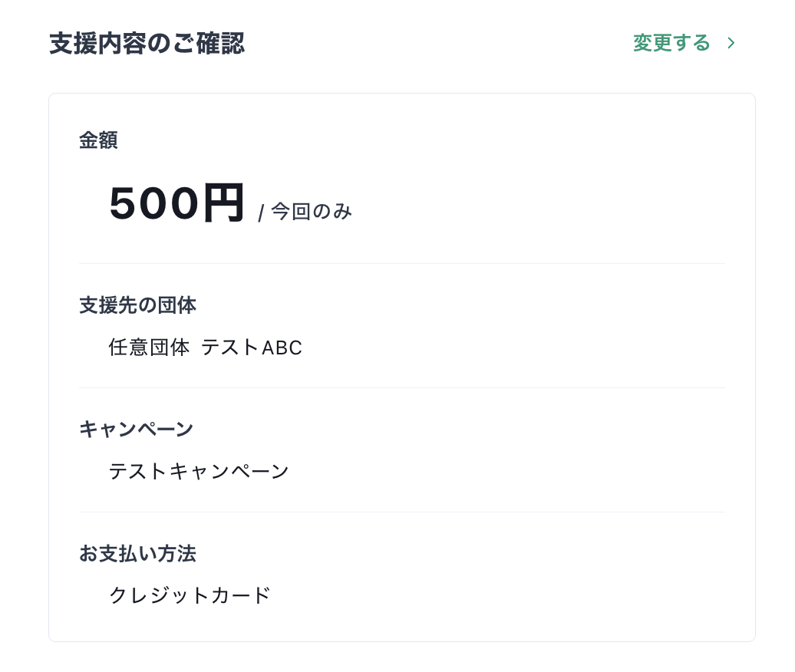The image size is (795, 672).
Task: Click the confirmation card panel
Action: pos(402,367)
